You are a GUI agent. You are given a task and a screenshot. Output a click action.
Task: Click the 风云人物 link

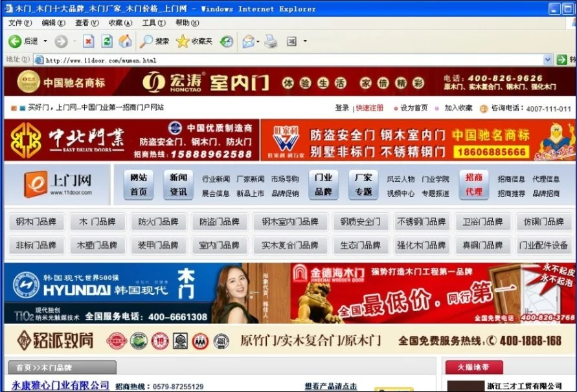pyautogui.click(x=401, y=179)
